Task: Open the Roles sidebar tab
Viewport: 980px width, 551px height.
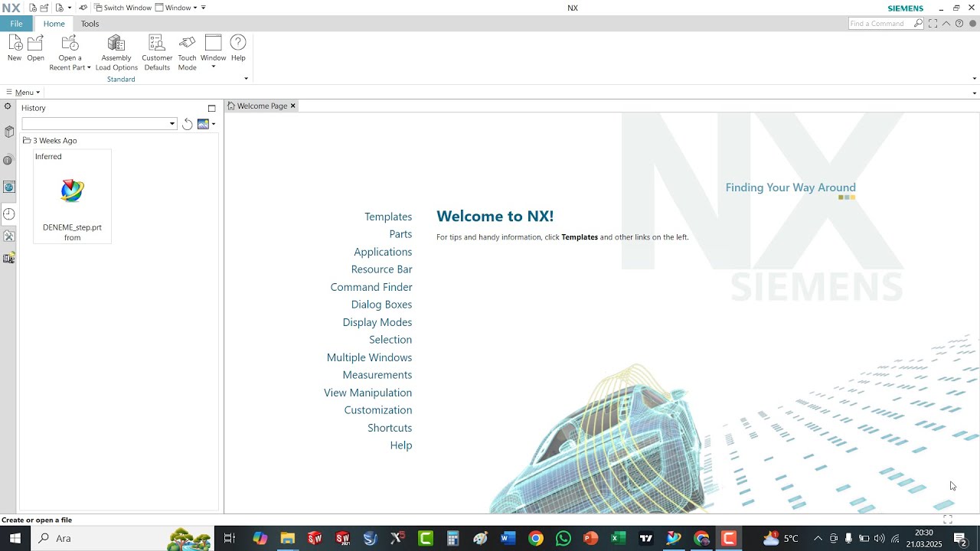Action: (8, 259)
